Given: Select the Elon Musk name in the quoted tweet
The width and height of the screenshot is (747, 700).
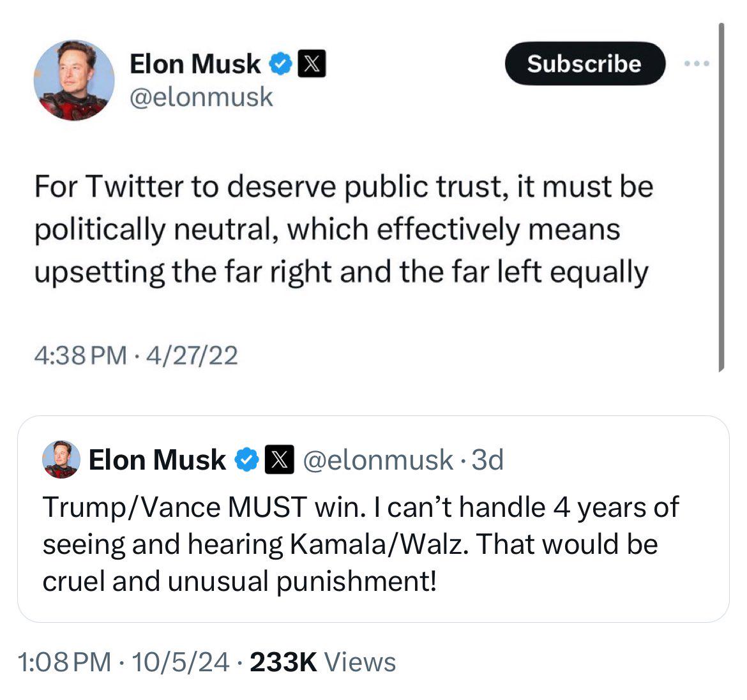Looking at the screenshot, I should click(x=157, y=459).
